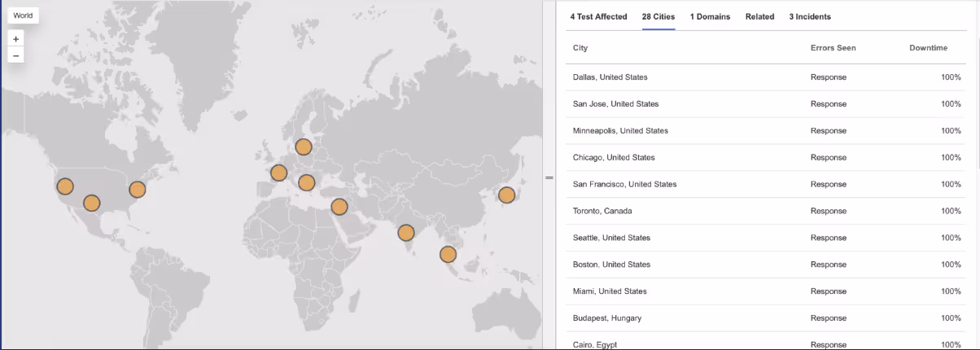Viewport: 980px width, 350px height.
Task: Select the San Jose, United States row
Action: 766,104
